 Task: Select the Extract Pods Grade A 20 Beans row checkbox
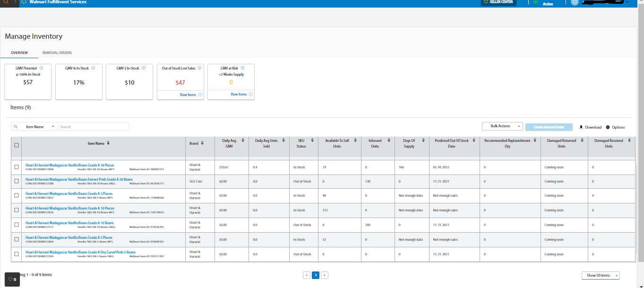(17, 181)
